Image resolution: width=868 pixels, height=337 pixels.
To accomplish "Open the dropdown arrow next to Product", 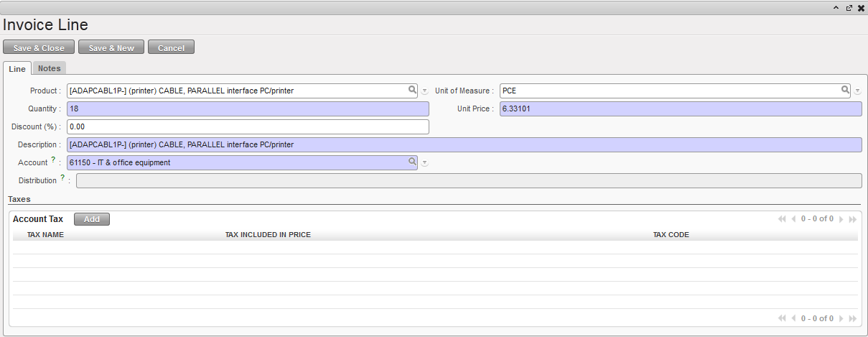I will click(x=424, y=91).
